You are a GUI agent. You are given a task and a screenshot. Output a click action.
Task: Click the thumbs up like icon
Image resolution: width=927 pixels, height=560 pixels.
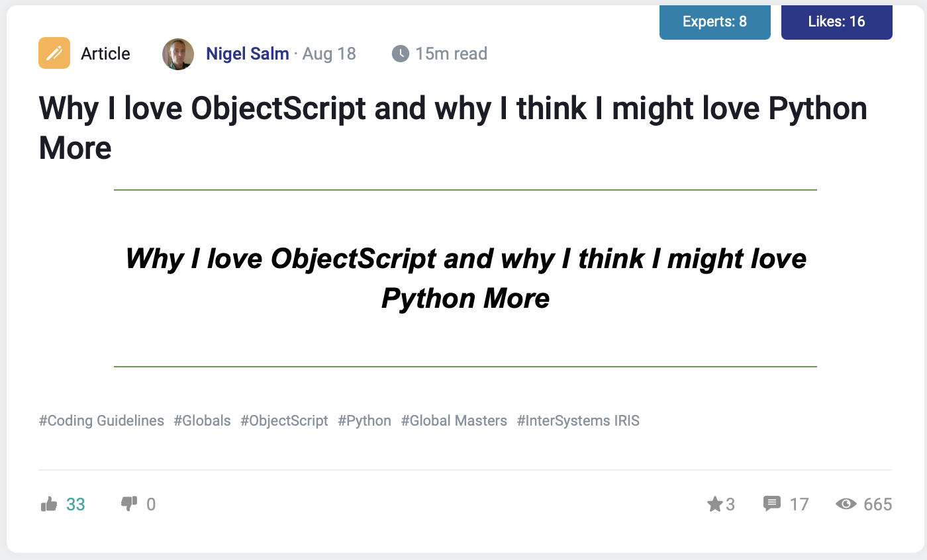[49, 504]
